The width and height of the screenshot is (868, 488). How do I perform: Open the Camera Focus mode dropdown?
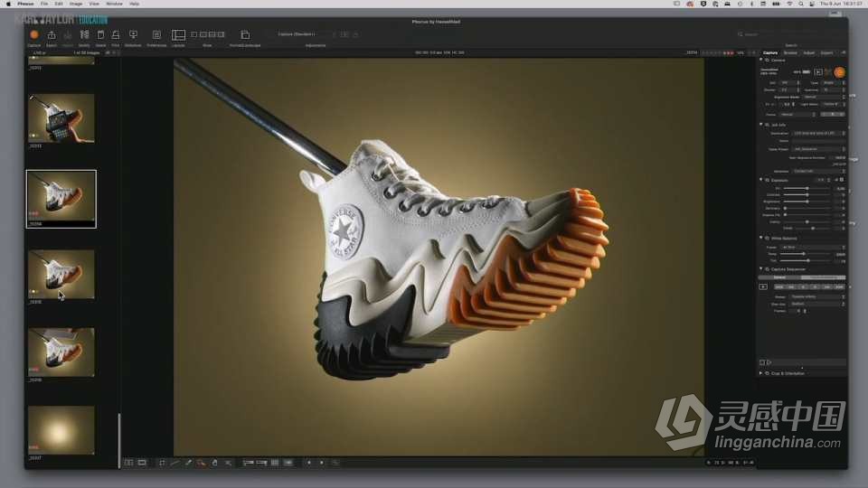(x=797, y=115)
